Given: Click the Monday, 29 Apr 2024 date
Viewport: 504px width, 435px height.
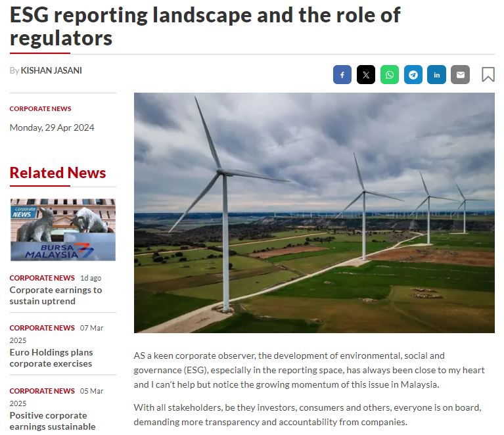Looking at the screenshot, I should [52, 127].
